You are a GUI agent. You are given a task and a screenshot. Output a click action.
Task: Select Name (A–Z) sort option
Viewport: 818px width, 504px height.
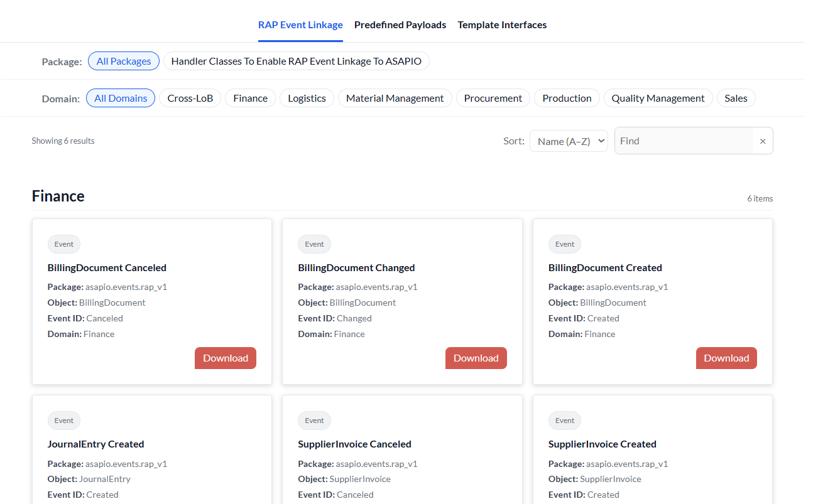[x=569, y=141]
